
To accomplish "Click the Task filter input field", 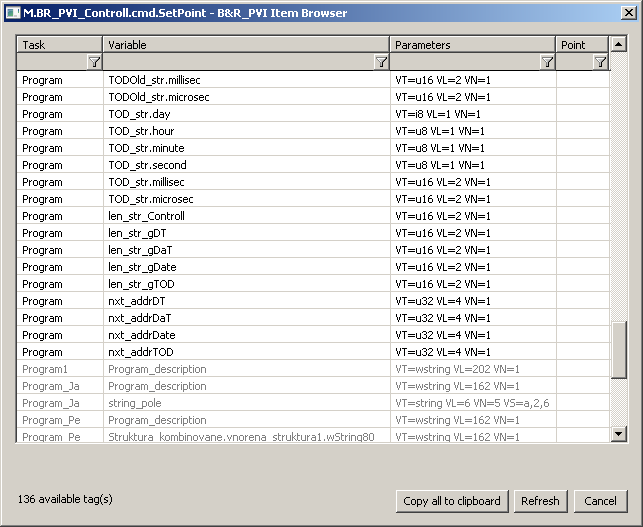I will [52, 62].
